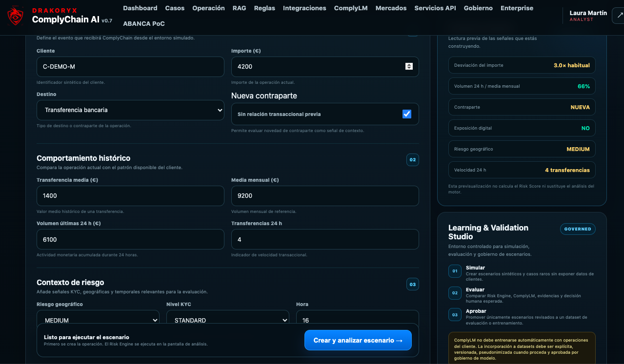Open the Enterprise menu item
The image size is (624, 364).
(x=517, y=8)
